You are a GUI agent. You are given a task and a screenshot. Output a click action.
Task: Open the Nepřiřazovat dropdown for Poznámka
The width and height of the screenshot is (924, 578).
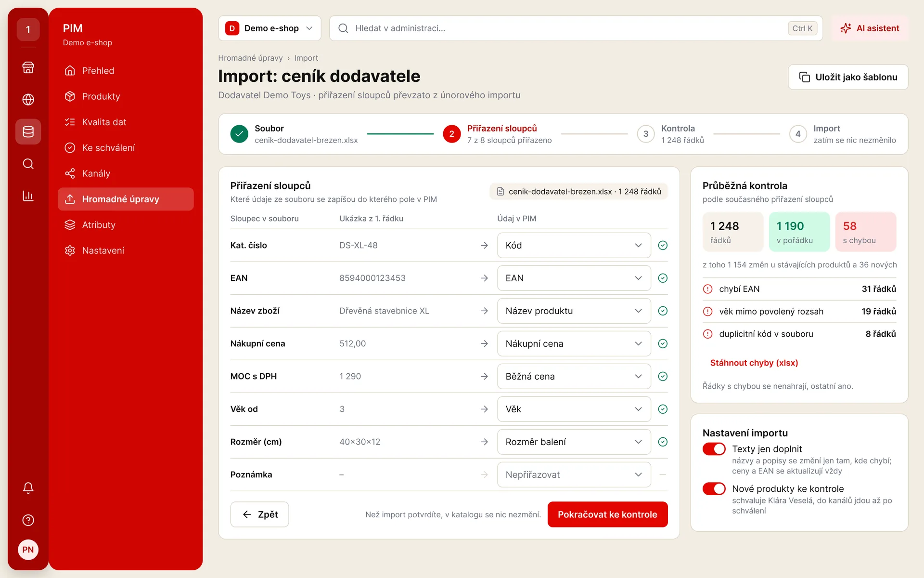tap(574, 474)
